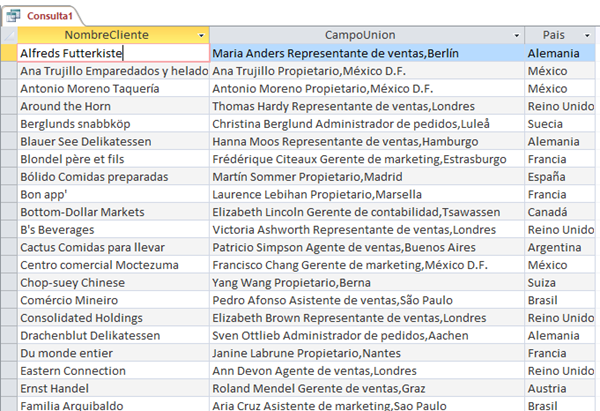Click the cell 'Centro comercial Moctezuma'
The width and height of the screenshot is (600, 411).
click(113, 265)
